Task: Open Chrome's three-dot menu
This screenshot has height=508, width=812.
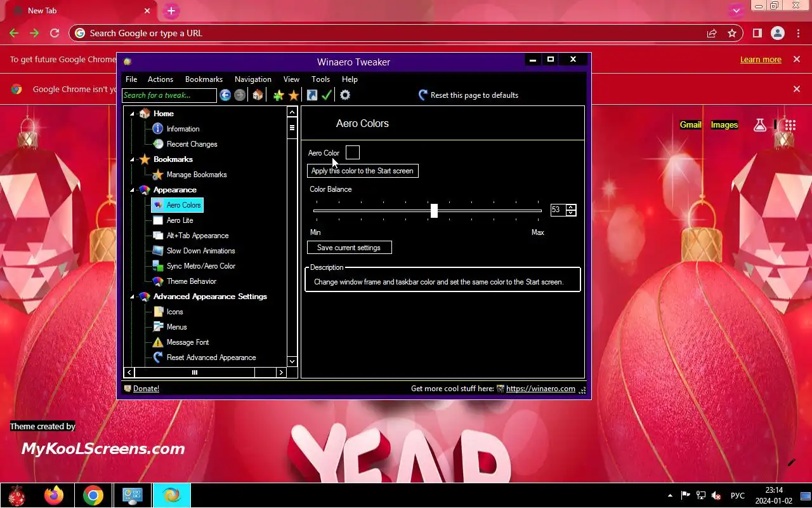Action: (797, 33)
